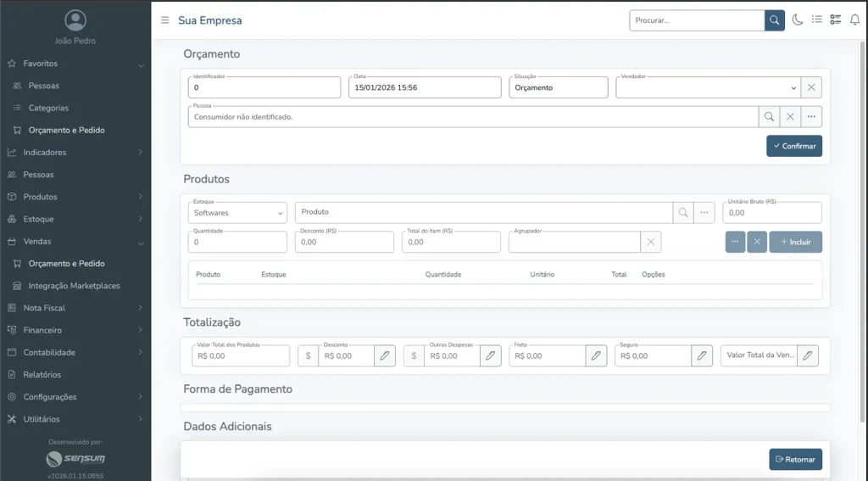Open Integração Marketplaces in the sidebar
868x481 pixels.
pos(74,286)
